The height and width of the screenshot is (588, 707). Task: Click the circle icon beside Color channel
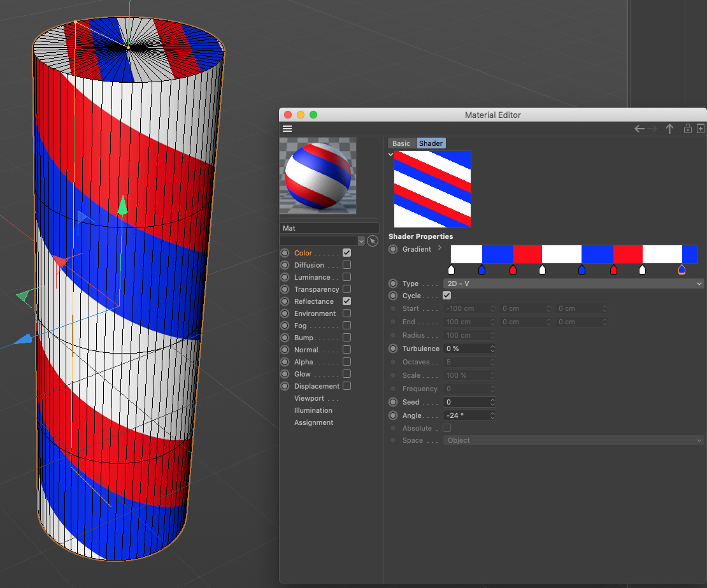(x=285, y=253)
